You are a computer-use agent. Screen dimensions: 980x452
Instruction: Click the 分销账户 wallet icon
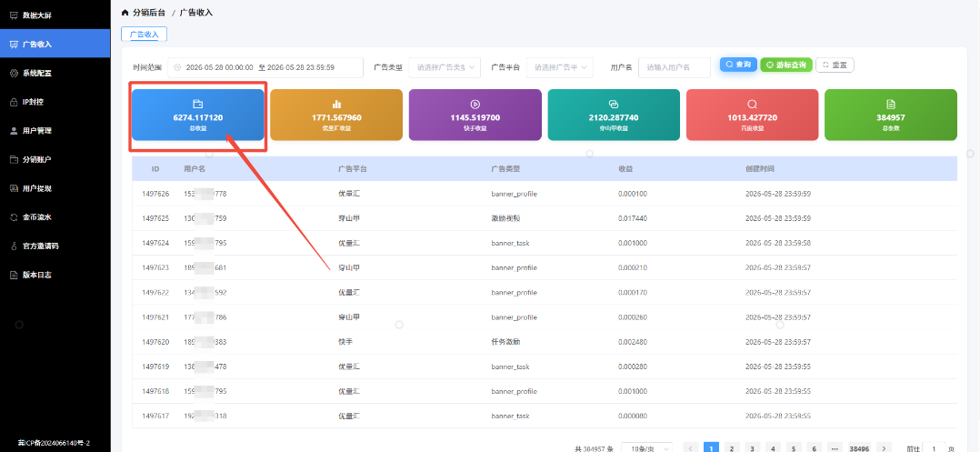(x=14, y=159)
